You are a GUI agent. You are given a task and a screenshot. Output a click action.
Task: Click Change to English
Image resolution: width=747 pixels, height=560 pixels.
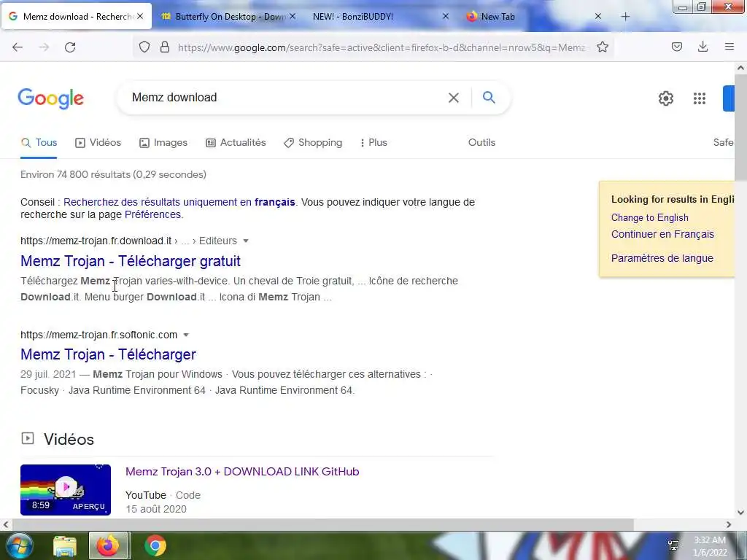coord(650,217)
